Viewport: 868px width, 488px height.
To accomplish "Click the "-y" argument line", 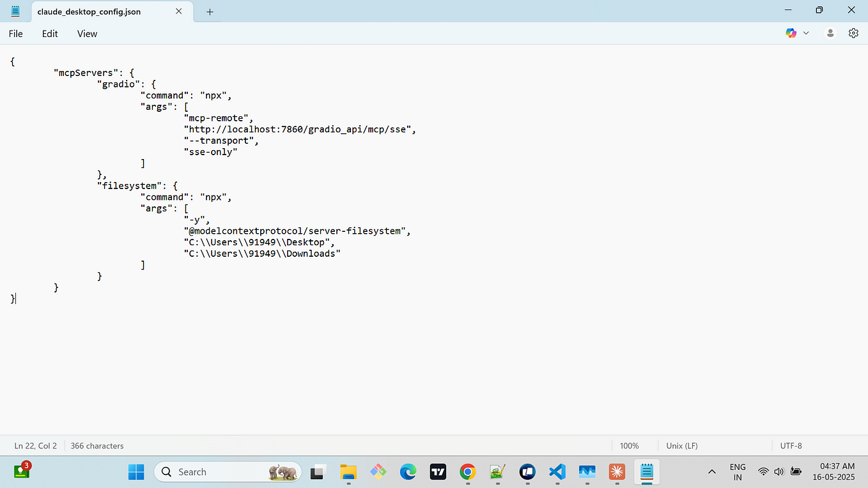I will click(197, 220).
